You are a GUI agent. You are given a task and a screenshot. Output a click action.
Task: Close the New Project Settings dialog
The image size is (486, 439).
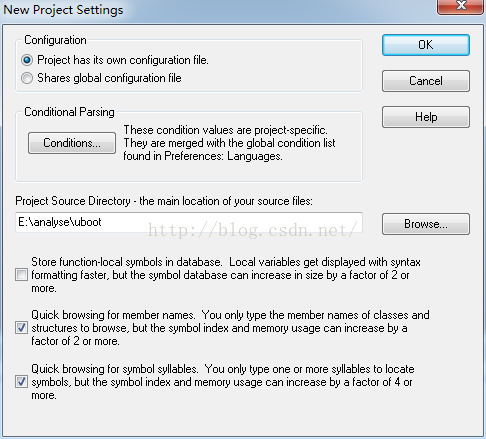click(x=461, y=6)
